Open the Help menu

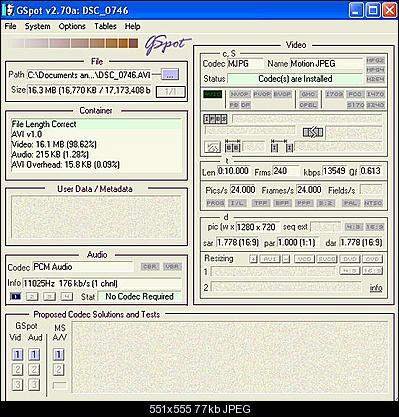tap(132, 26)
